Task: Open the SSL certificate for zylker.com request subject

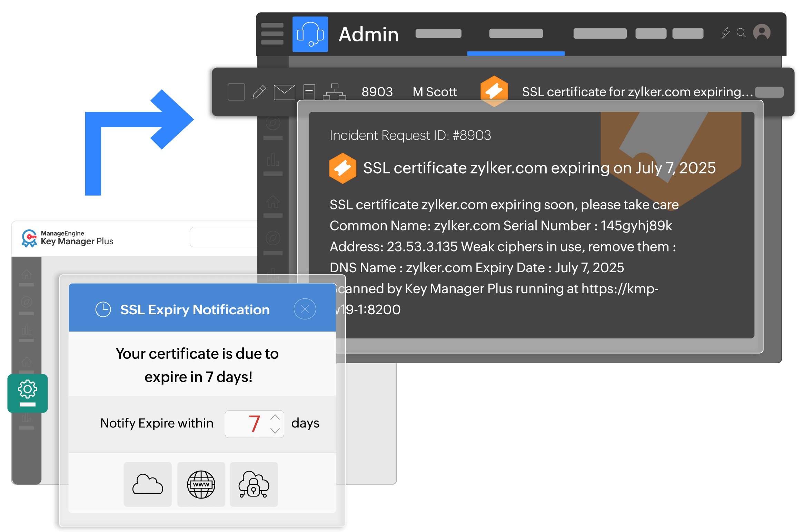Action: coord(637,92)
